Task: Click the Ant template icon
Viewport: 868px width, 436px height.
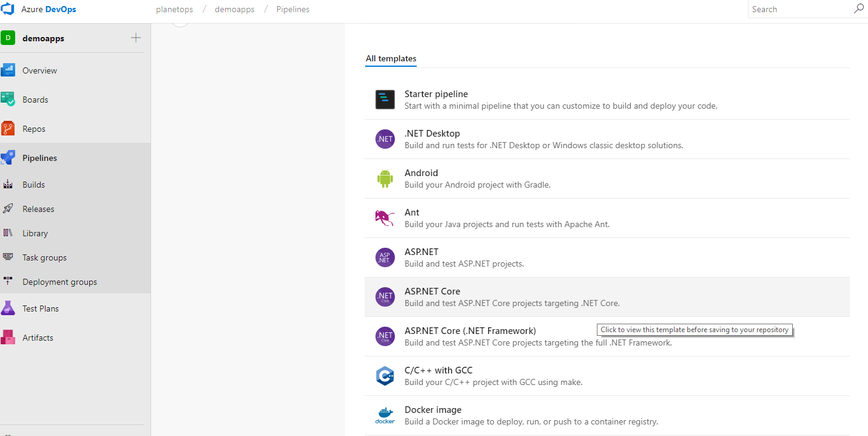Action: [x=385, y=217]
